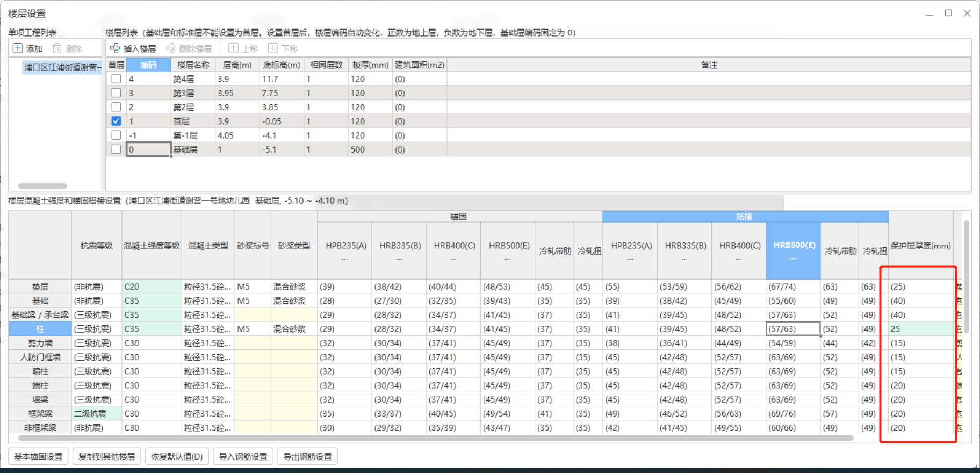Click 层高 3.95 of 第3层
The image size is (980, 473).
point(237,93)
